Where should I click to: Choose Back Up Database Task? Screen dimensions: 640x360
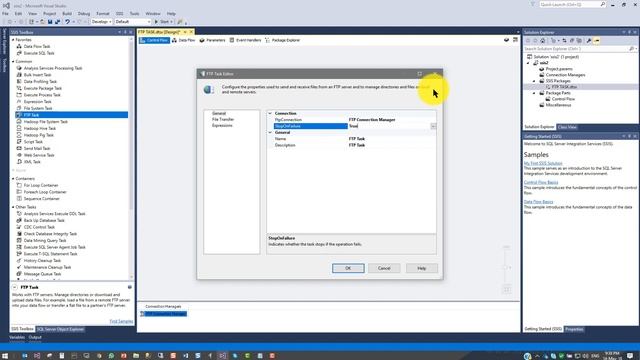click(44, 220)
